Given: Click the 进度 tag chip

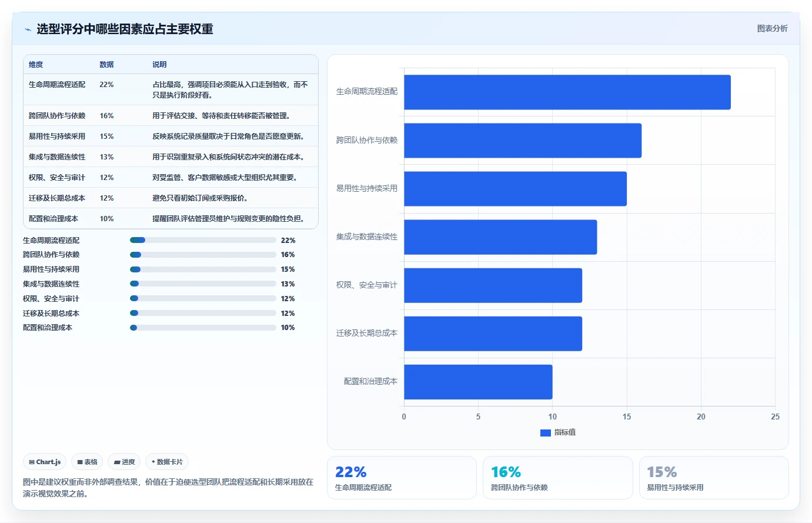Looking at the screenshot, I should coord(124,462).
